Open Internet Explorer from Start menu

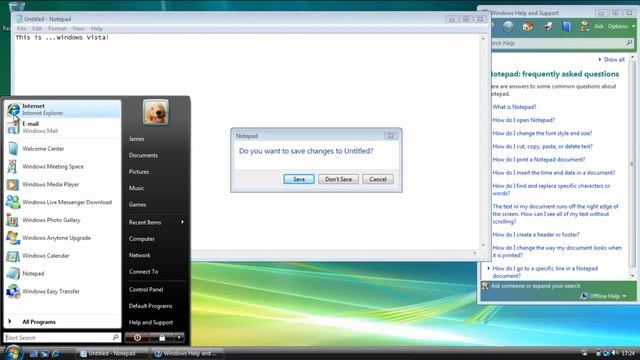click(62, 109)
